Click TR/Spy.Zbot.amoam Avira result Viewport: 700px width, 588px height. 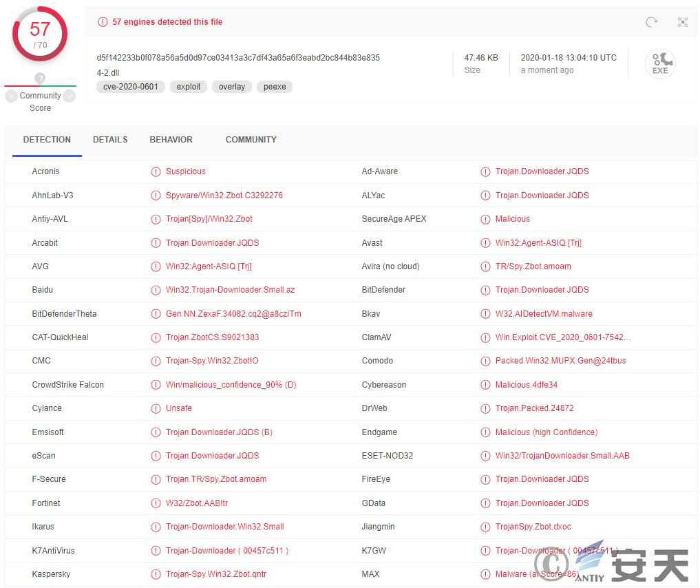pyautogui.click(x=533, y=266)
